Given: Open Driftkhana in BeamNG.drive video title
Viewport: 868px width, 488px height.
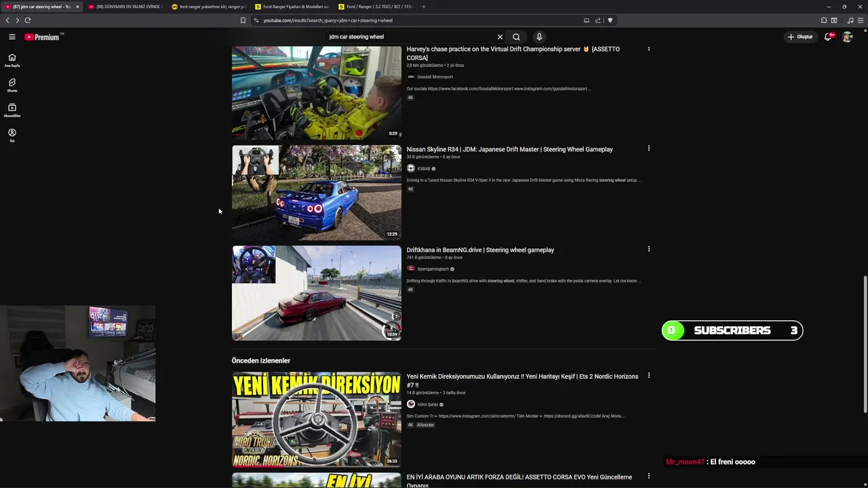Looking at the screenshot, I should (x=480, y=250).
